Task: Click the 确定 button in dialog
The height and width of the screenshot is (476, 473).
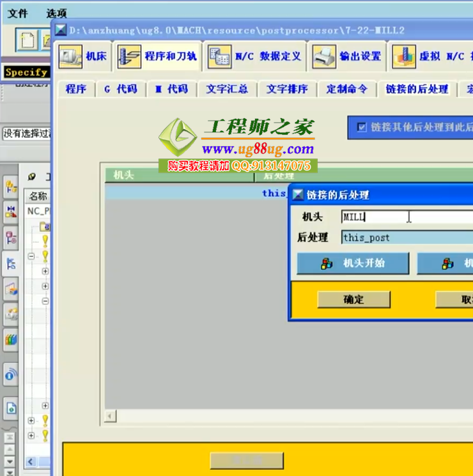Action: (353, 300)
